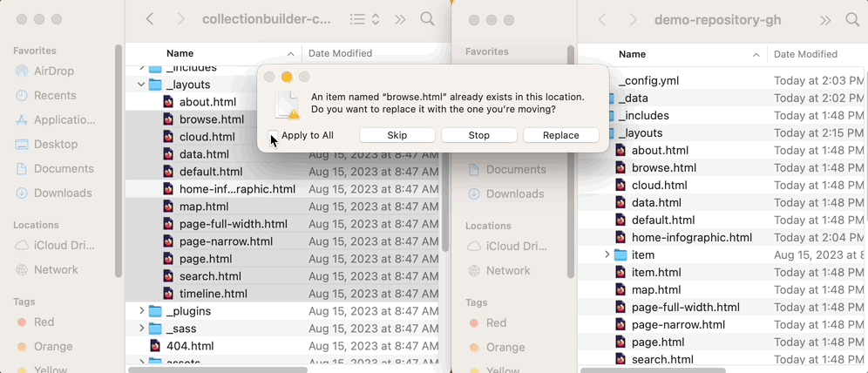Minimize the replace confirmation dialog
The height and width of the screenshot is (373, 868).
point(287,77)
